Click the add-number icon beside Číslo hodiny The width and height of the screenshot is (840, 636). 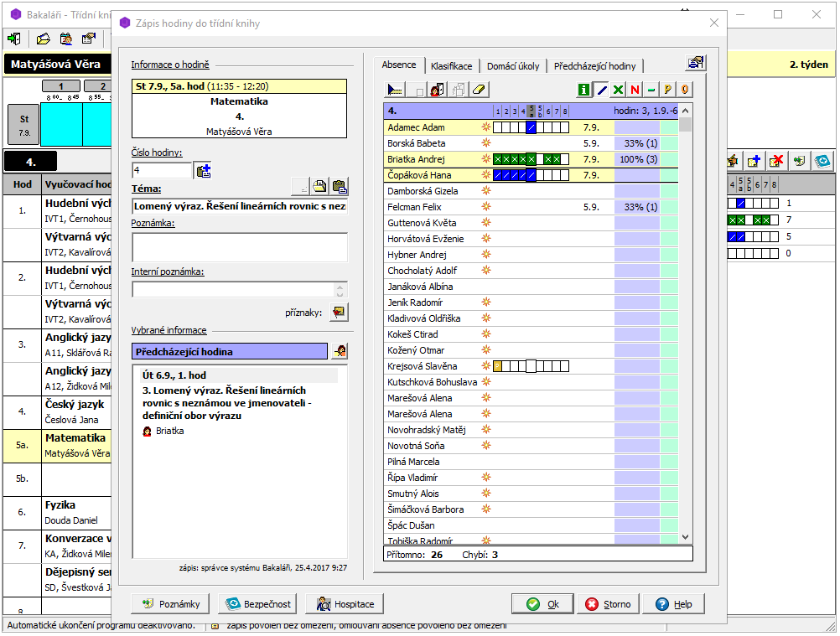pyautogui.click(x=203, y=171)
